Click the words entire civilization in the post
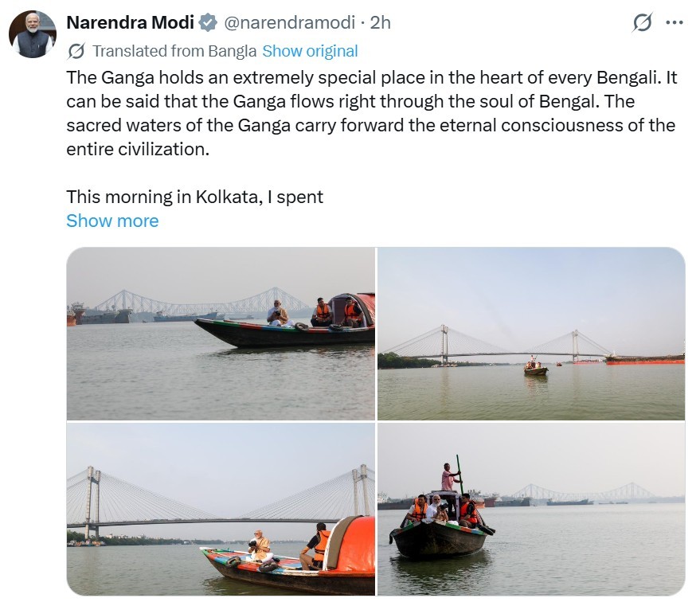The height and width of the screenshot is (602, 700). [x=137, y=149]
